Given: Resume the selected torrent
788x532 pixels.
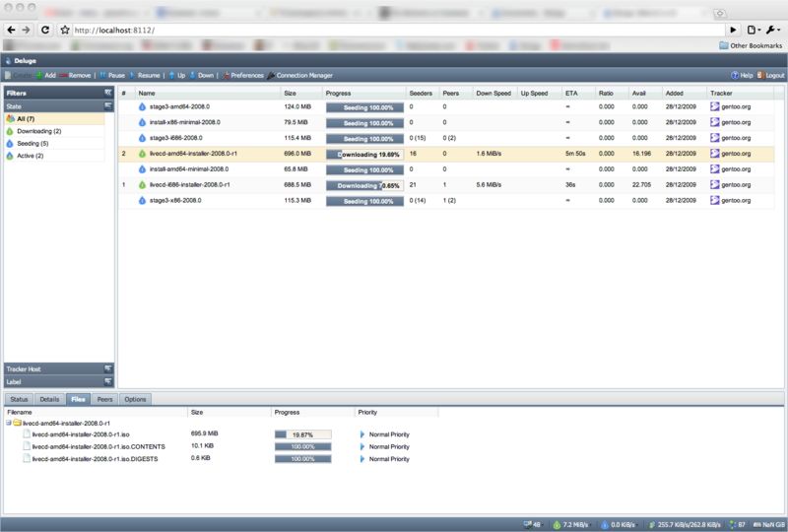Looking at the screenshot, I should [x=144, y=75].
